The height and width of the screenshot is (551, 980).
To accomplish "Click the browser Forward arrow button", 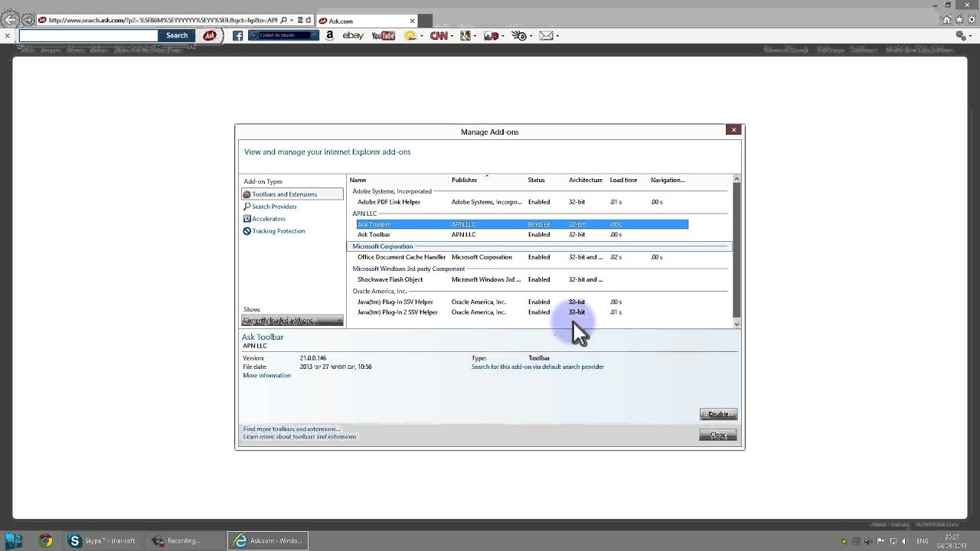I will coord(28,20).
